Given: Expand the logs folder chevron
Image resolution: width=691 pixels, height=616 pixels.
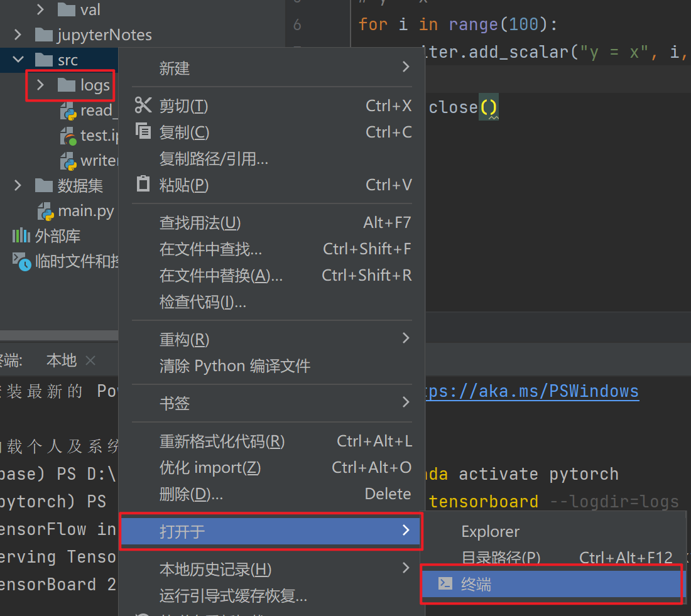Looking at the screenshot, I should pyautogui.click(x=41, y=85).
